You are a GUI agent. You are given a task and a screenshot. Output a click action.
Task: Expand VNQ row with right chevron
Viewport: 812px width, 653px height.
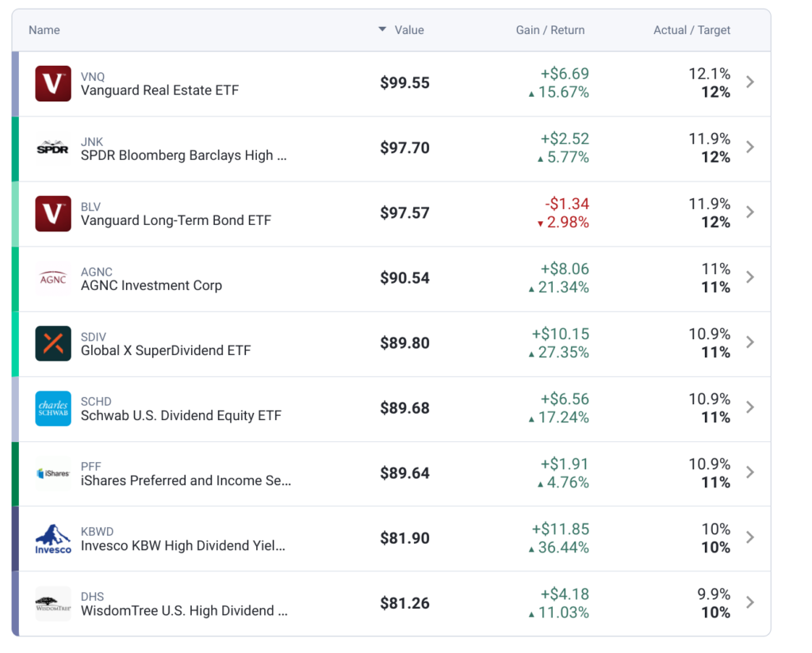[750, 82]
